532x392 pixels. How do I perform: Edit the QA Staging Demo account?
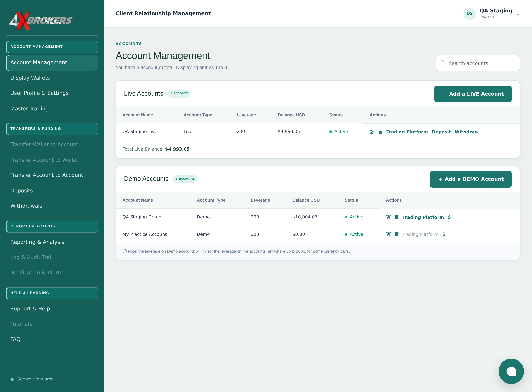(x=388, y=217)
